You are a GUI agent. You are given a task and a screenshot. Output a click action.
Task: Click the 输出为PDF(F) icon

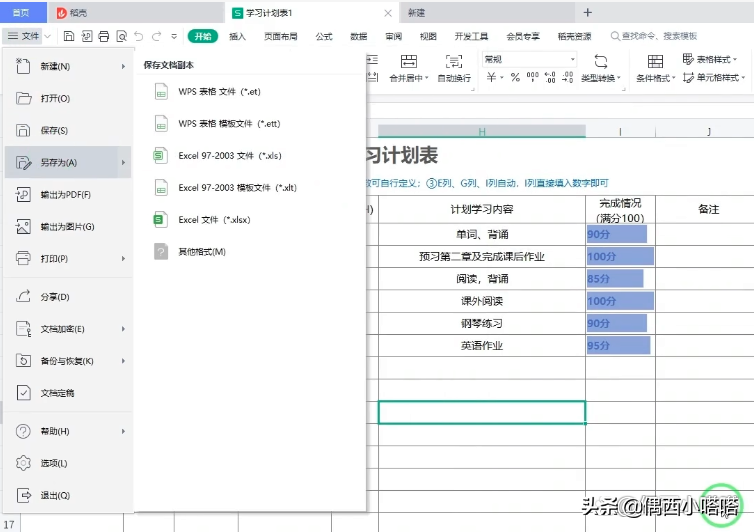click(x=23, y=194)
